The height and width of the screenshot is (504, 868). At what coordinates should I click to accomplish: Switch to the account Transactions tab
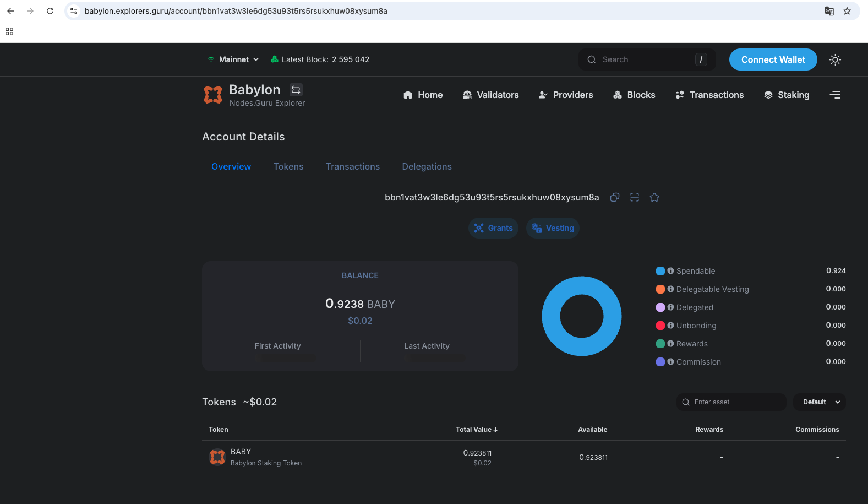[x=353, y=166]
